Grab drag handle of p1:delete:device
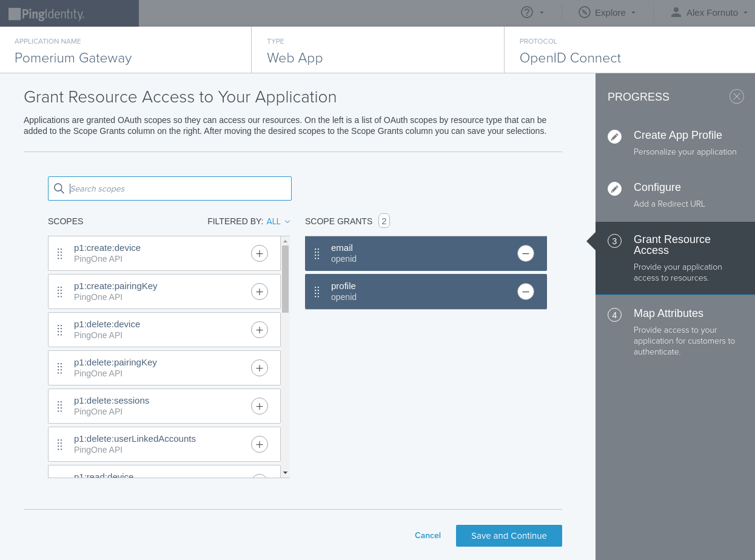This screenshot has width=755, height=560. (x=59, y=330)
